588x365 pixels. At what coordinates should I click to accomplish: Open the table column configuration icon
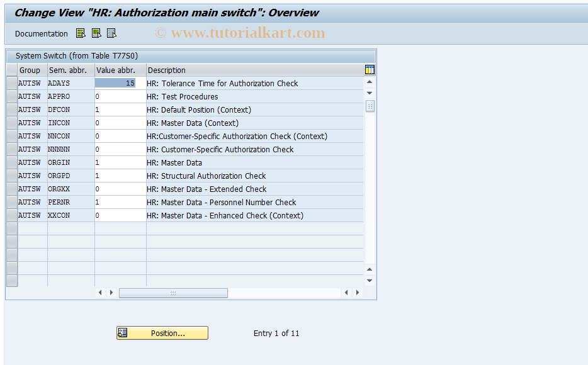[x=370, y=69]
